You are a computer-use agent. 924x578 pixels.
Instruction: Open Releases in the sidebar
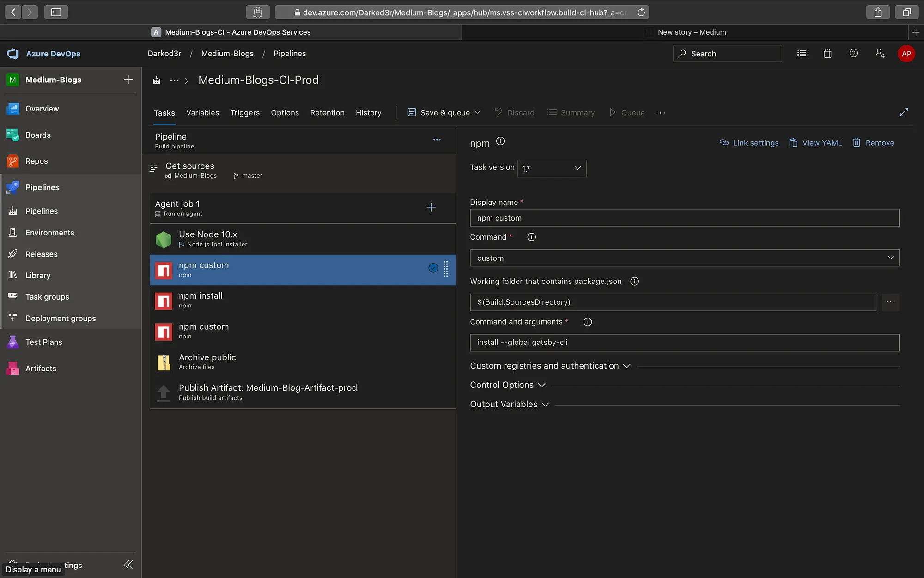(x=41, y=254)
